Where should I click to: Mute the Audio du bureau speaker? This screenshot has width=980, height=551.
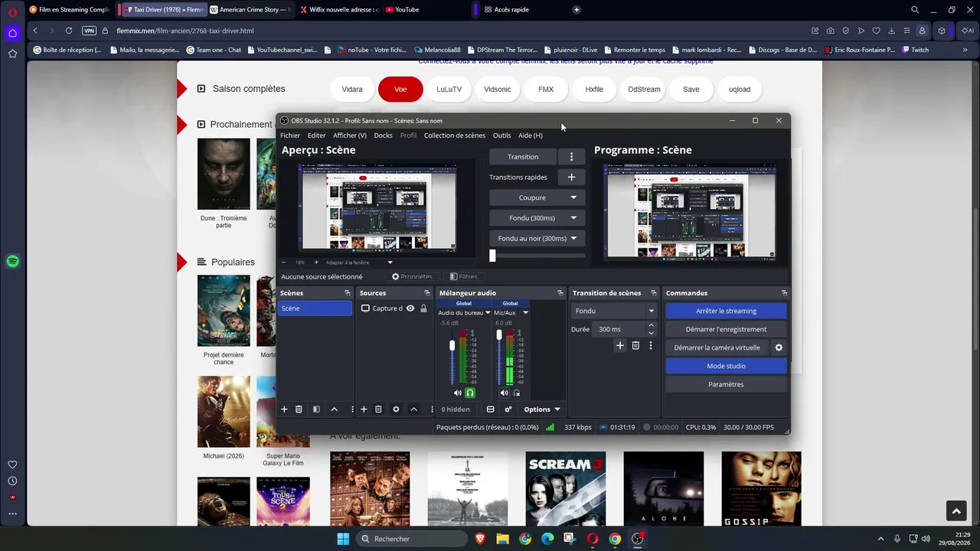458,393
